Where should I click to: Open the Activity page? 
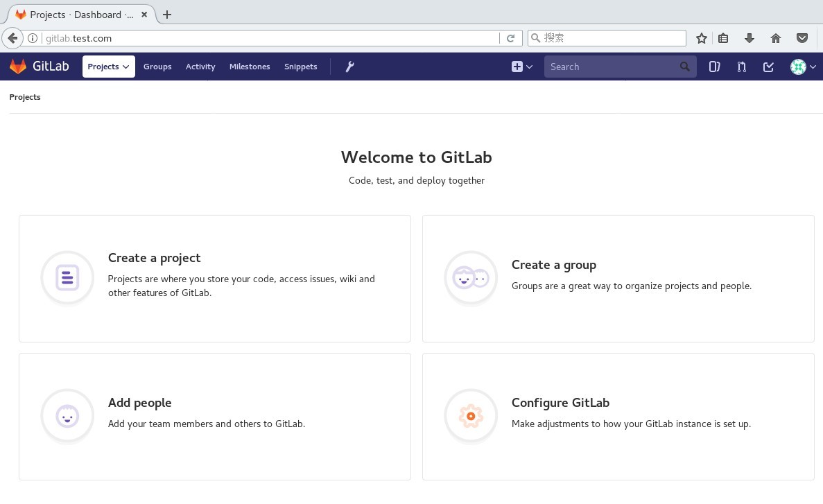click(200, 67)
